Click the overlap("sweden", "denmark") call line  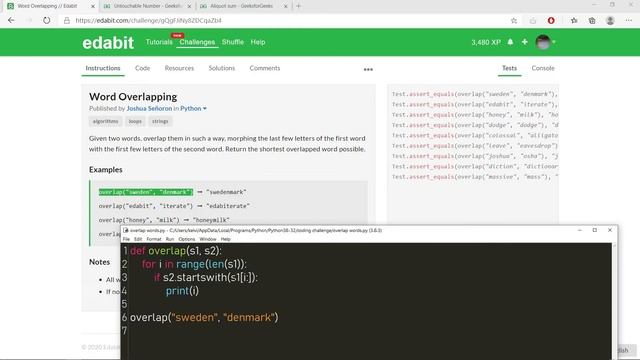pyautogui.click(x=204, y=317)
